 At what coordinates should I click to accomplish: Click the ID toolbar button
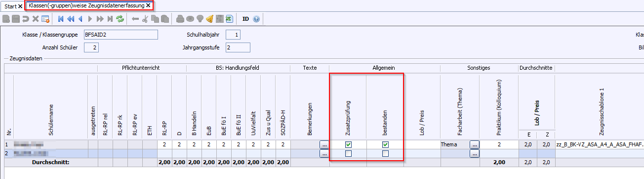pyautogui.click(x=245, y=19)
